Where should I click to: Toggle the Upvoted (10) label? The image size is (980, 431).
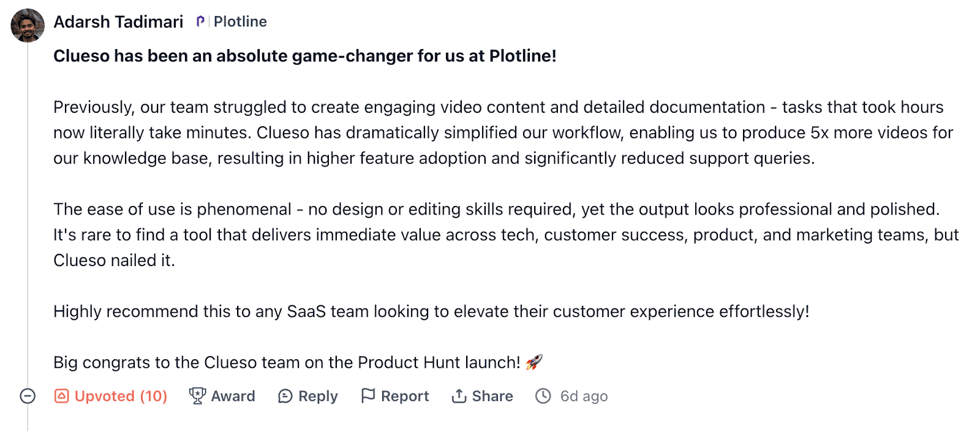[x=121, y=396]
